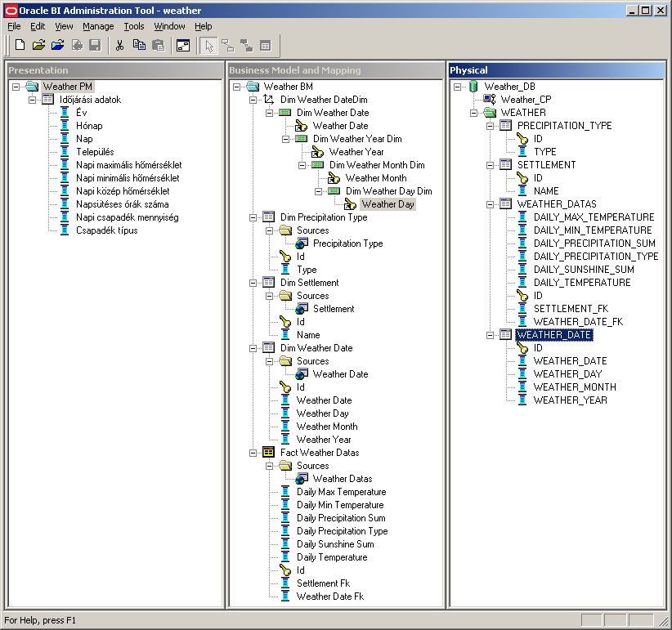Screen dimensions: 672x630
Task: Collapse the WEATHER_DATAS physical table
Action: pos(490,205)
